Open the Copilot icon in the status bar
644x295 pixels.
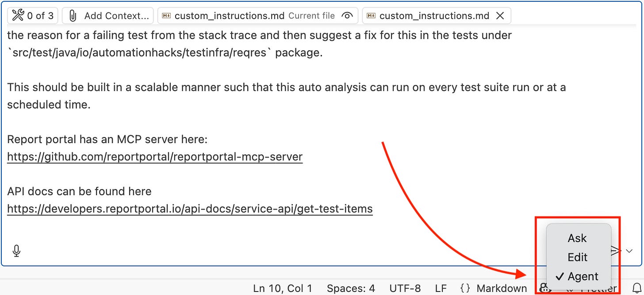(545, 288)
